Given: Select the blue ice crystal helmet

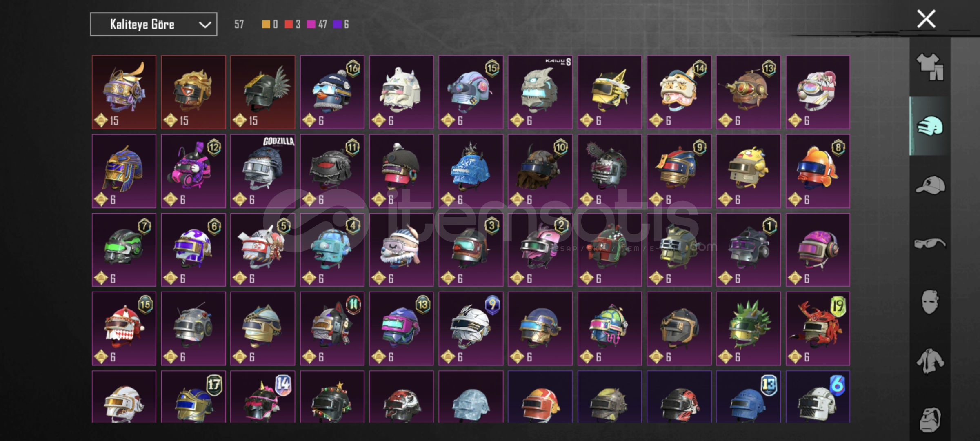Looking at the screenshot, I should (x=471, y=171).
